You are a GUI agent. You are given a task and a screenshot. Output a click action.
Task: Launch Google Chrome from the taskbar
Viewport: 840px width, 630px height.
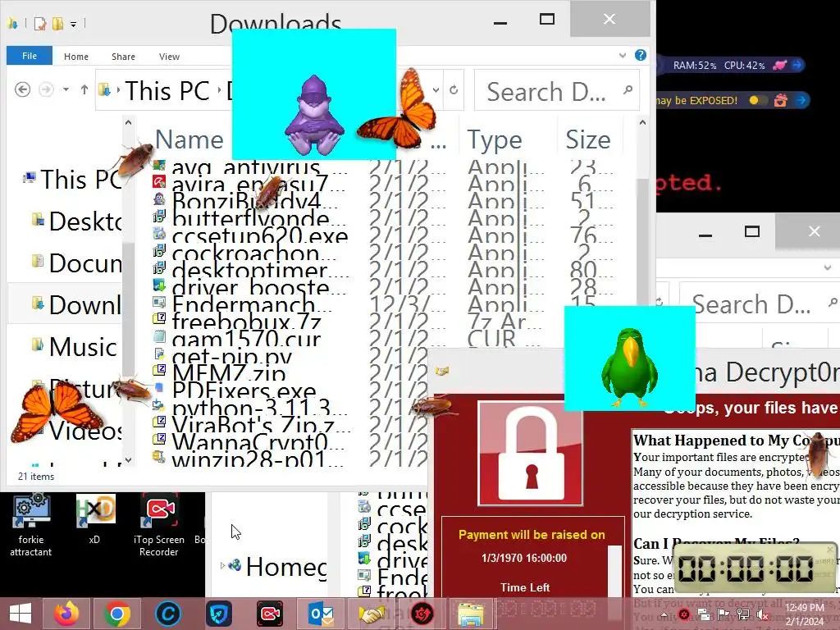pyautogui.click(x=116, y=614)
